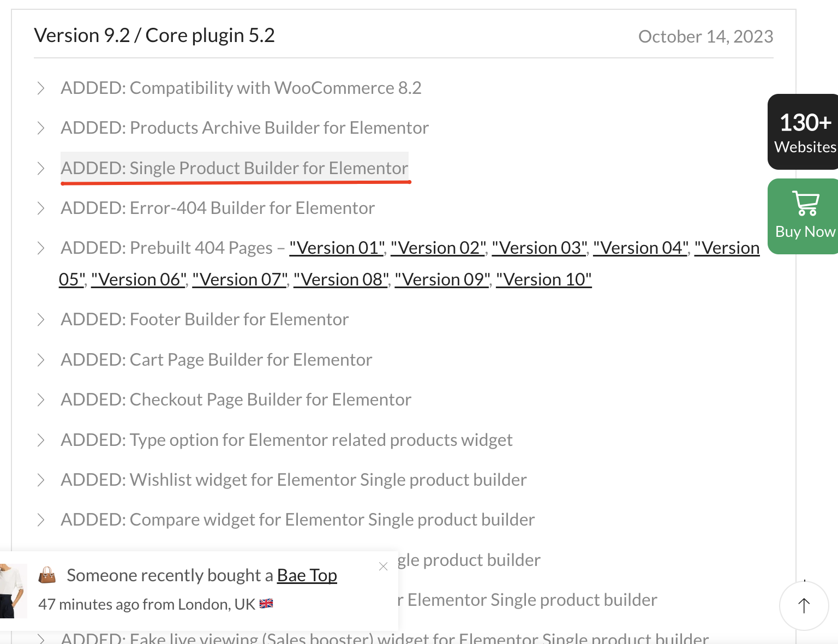
Task: Open the Bae Top product link
Action: [307, 575]
